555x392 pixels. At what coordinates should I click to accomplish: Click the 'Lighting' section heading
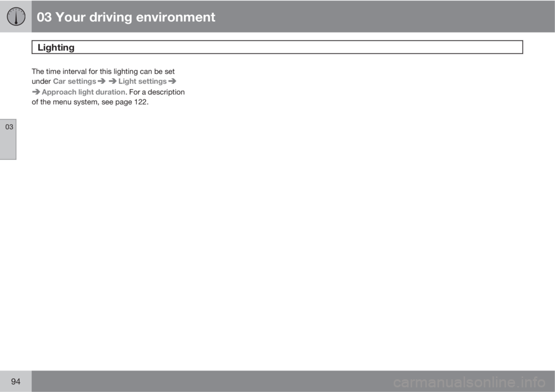point(56,47)
